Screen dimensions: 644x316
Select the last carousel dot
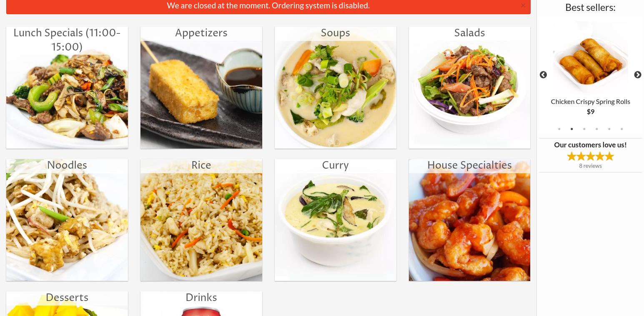(622, 129)
